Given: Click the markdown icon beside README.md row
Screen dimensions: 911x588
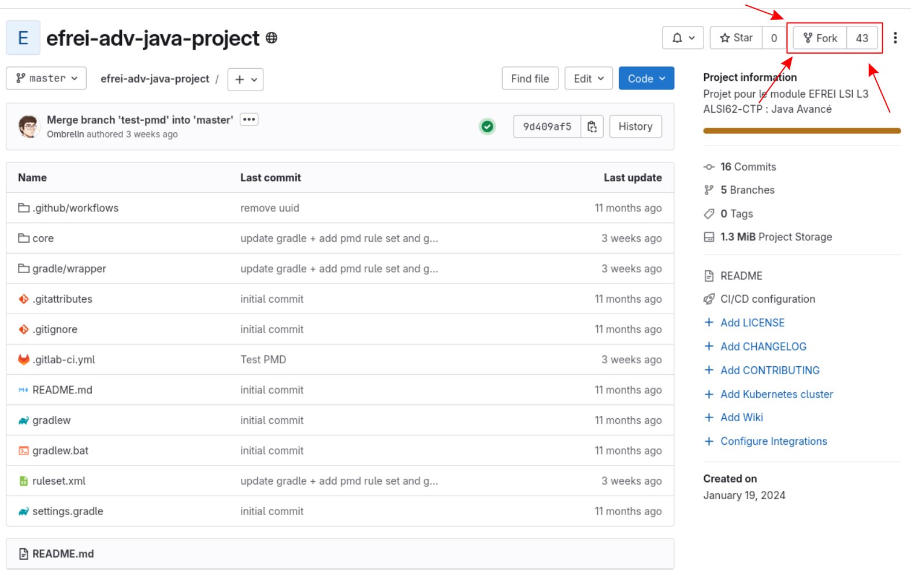Looking at the screenshot, I should coord(24,390).
